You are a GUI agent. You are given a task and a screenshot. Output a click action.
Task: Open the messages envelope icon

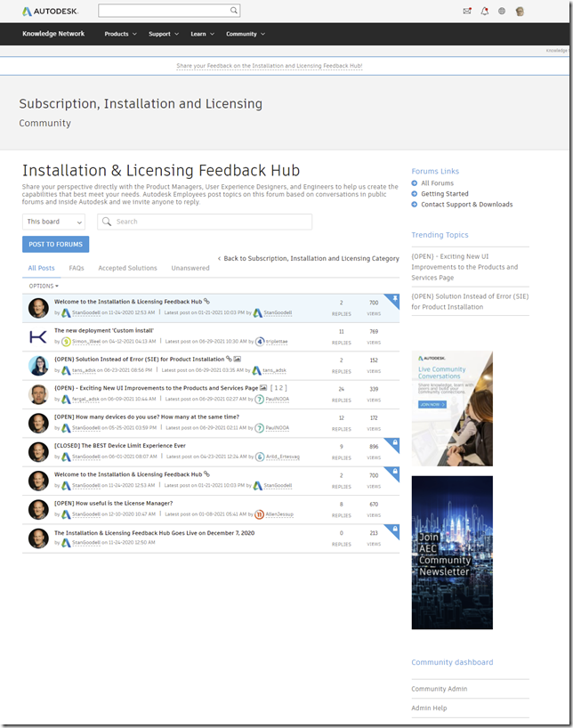[x=467, y=12]
